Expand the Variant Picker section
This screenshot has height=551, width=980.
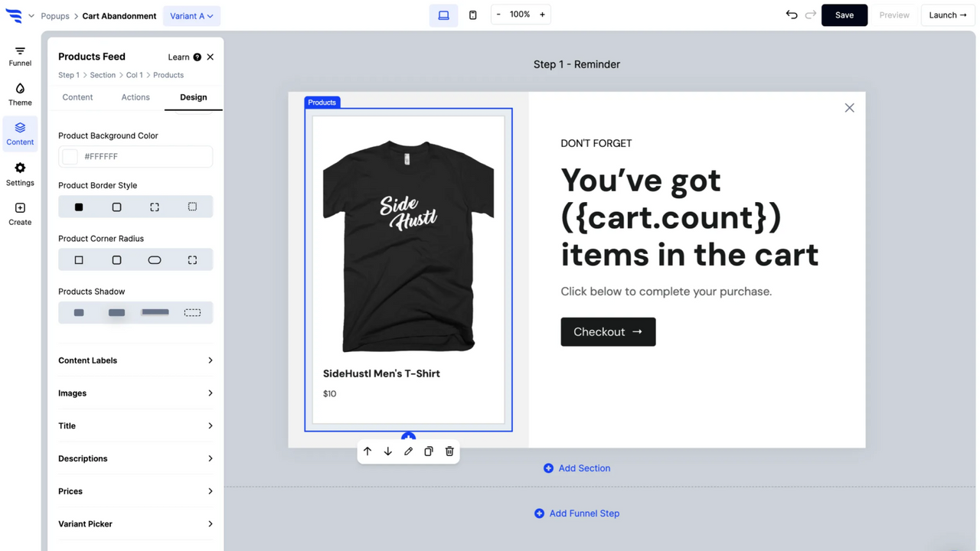[135, 523]
